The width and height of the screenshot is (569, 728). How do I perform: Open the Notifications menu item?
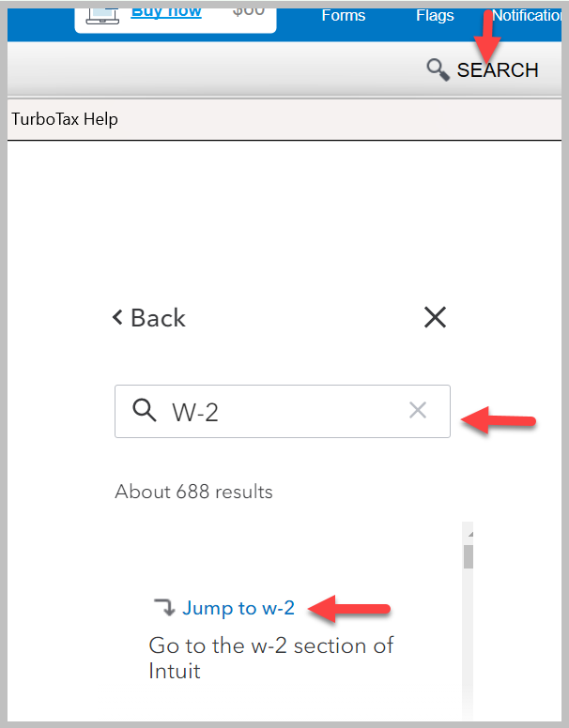[528, 15]
